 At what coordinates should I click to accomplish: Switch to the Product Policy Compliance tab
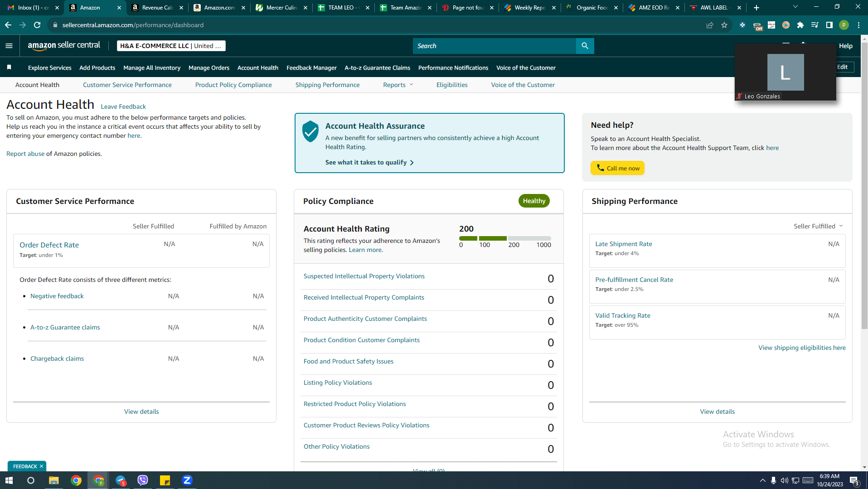[x=233, y=85]
